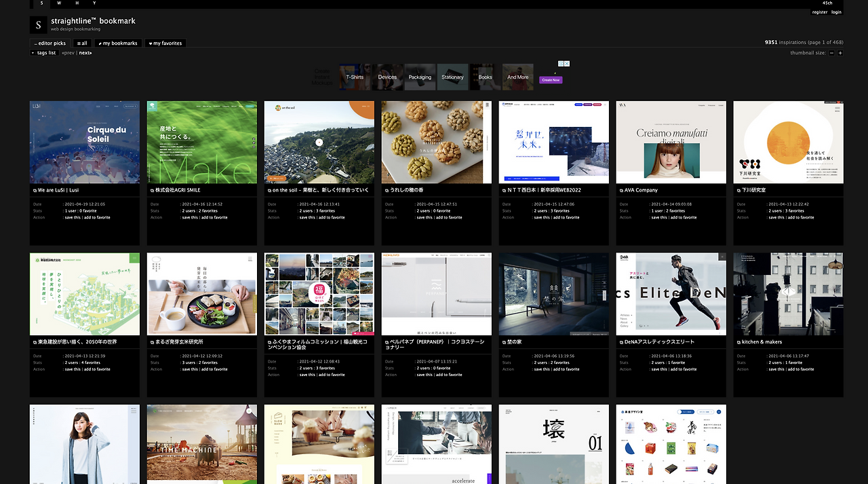Open Devices ad tile

pos(387,77)
